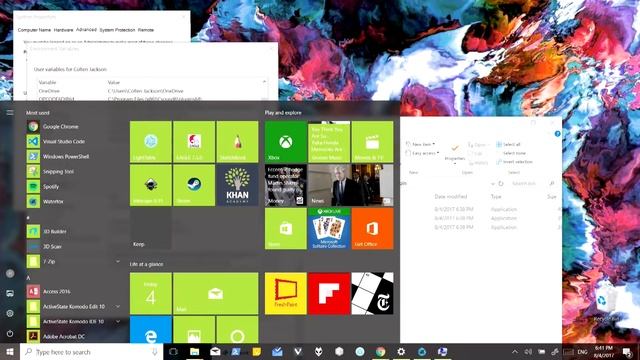Click Explorer help question mark icon
This screenshot has width=640, height=360.
tap(558, 133)
